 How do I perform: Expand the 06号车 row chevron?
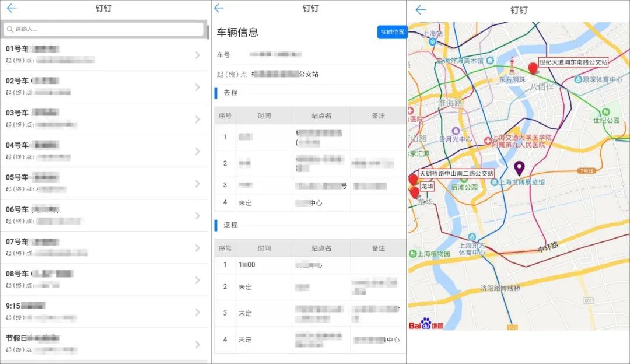coord(197,216)
